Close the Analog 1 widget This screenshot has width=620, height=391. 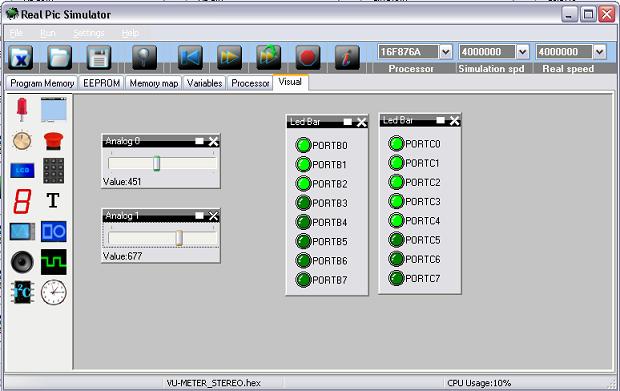(213, 215)
